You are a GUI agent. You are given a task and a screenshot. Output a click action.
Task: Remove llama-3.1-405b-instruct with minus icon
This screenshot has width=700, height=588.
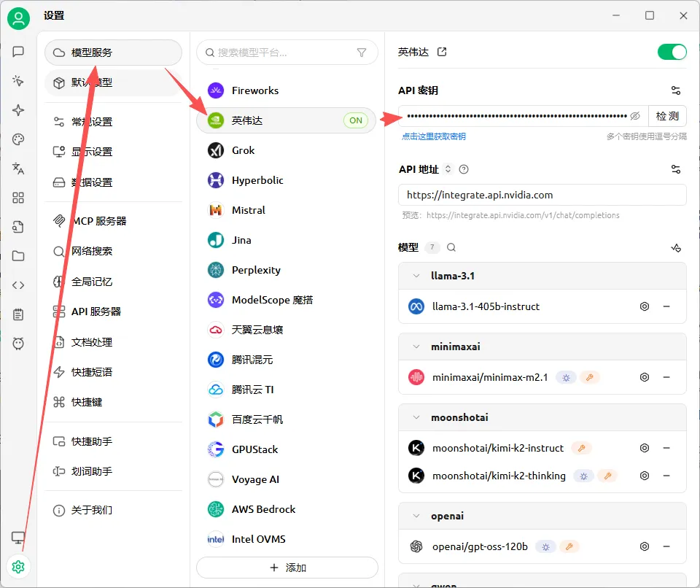666,306
